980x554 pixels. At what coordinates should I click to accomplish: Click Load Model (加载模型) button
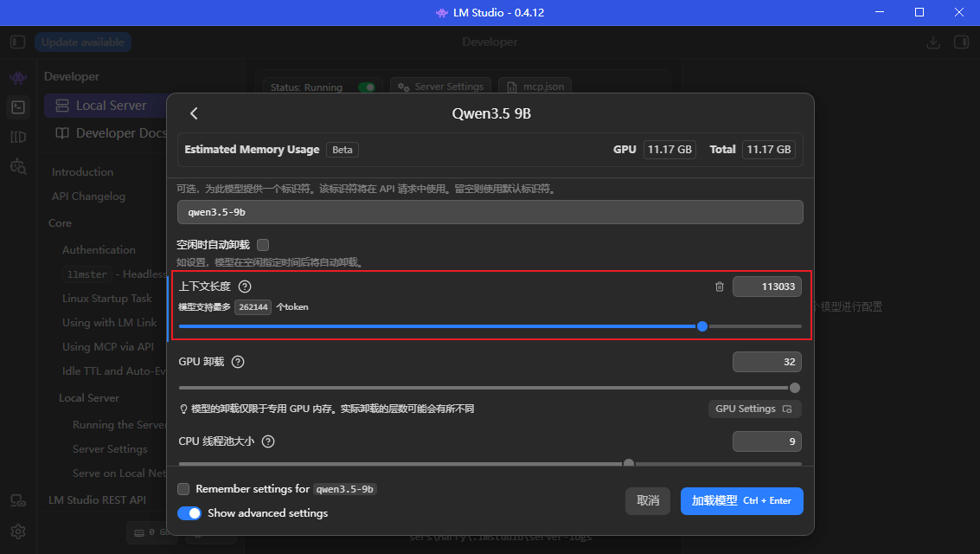coord(742,501)
